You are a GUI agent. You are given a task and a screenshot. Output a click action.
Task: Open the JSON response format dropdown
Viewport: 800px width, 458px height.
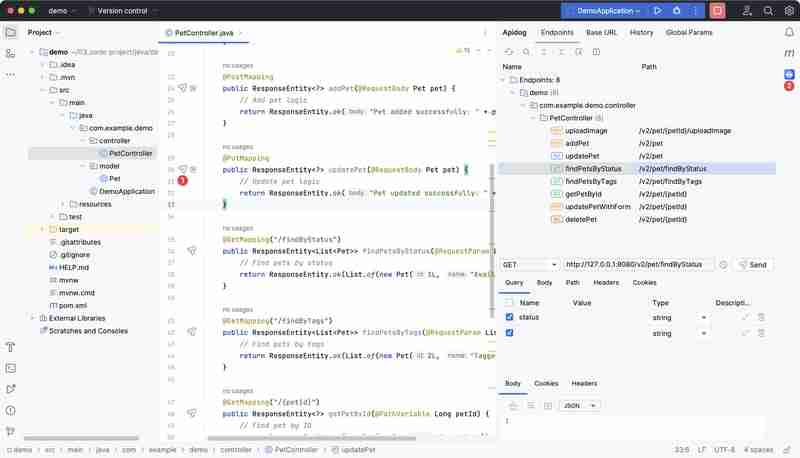tap(579, 405)
